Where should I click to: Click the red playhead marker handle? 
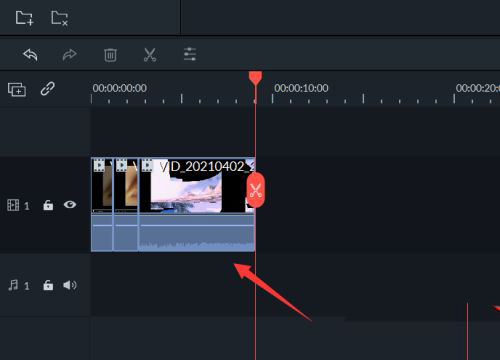coord(256,78)
